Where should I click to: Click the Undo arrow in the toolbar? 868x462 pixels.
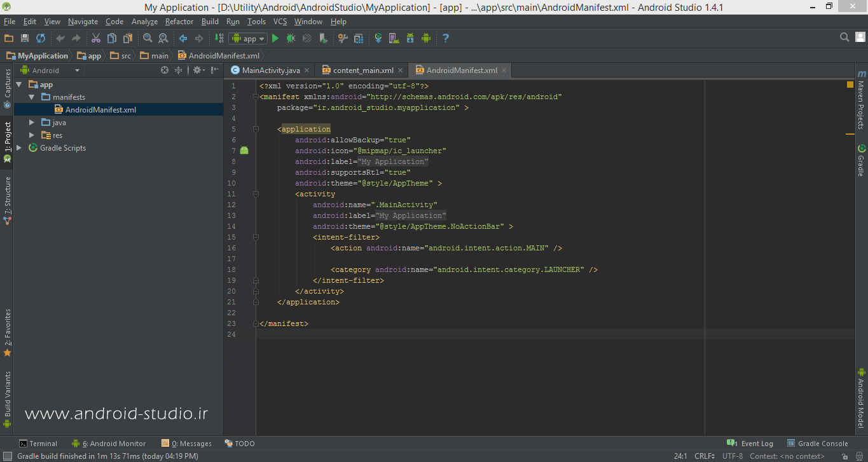coord(60,38)
